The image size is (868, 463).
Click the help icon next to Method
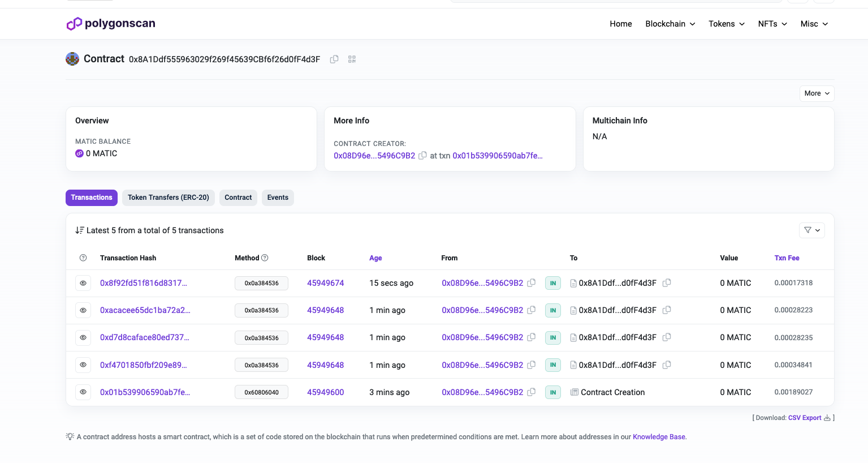pos(265,258)
